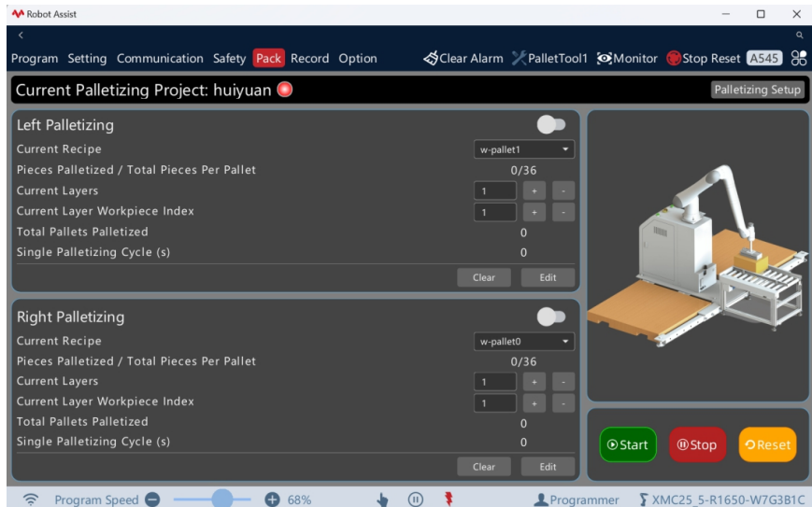This screenshot has height=507, width=812.
Task: Click the red project status indicator
Action: coord(285,90)
